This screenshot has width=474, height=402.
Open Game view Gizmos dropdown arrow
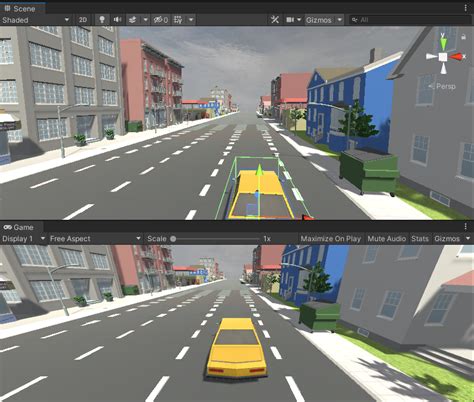468,239
